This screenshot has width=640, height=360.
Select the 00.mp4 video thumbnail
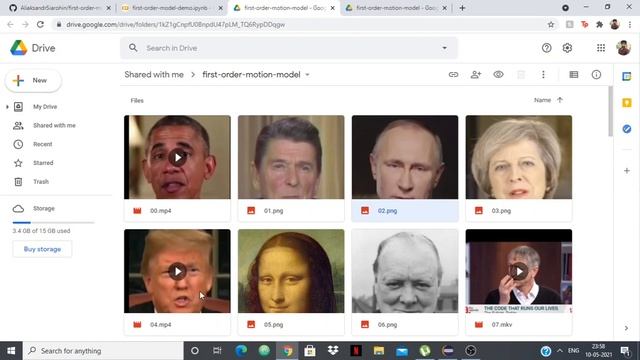(177, 157)
